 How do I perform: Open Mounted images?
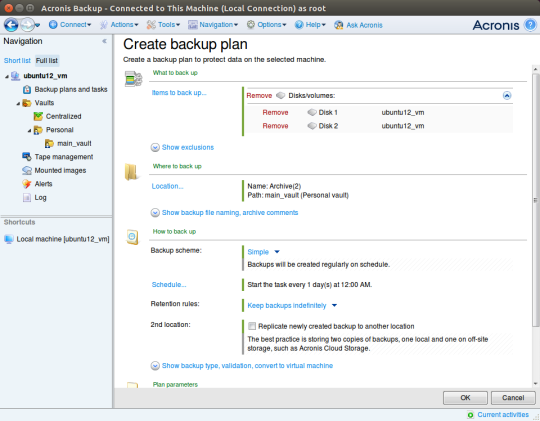point(60,171)
